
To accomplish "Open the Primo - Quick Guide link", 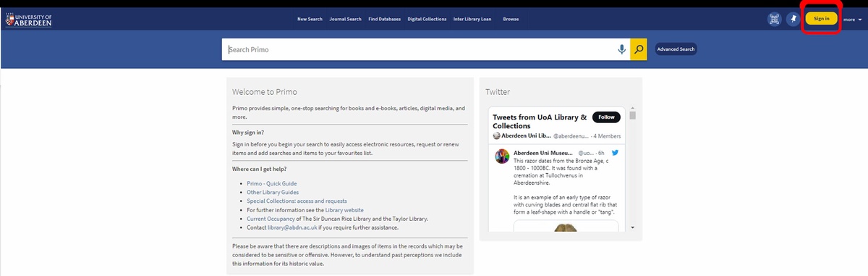I will pyautogui.click(x=272, y=183).
